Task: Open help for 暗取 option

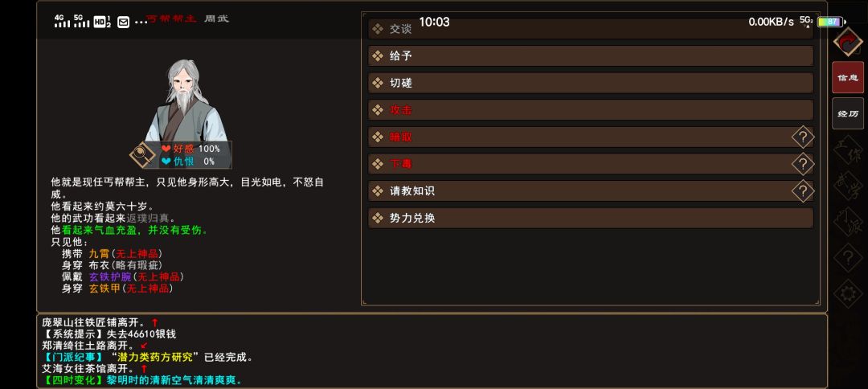Action: 803,137
